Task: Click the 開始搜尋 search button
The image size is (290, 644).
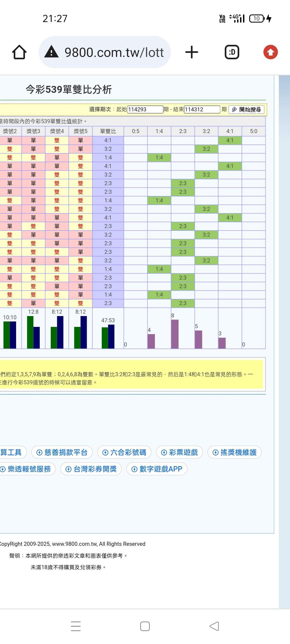Action: [247, 109]
